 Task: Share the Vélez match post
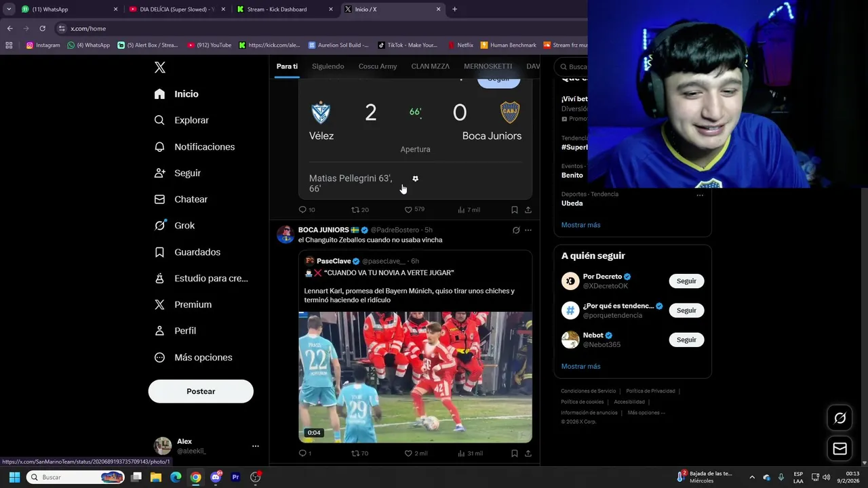[528, 209]
